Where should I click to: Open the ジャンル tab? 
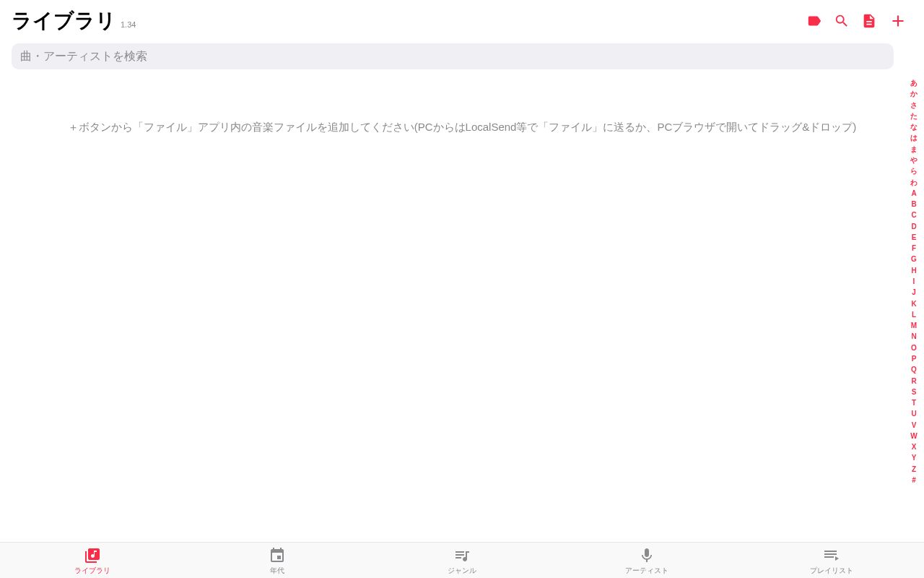pyautogui.click(x=462, y=561)
